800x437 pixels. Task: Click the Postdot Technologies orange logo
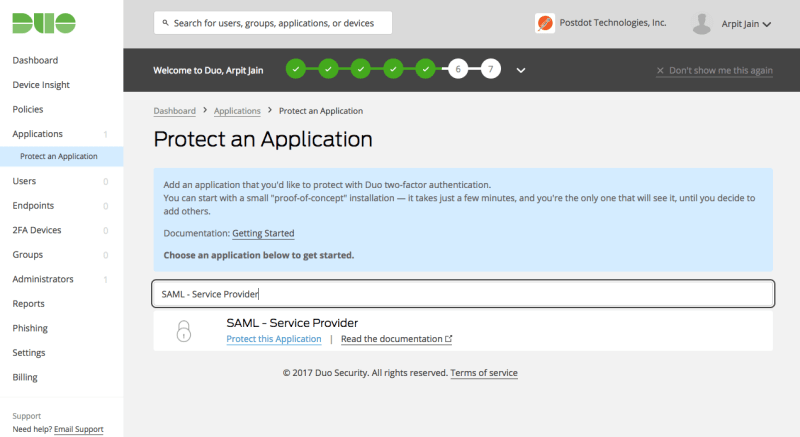pos(545,23)
